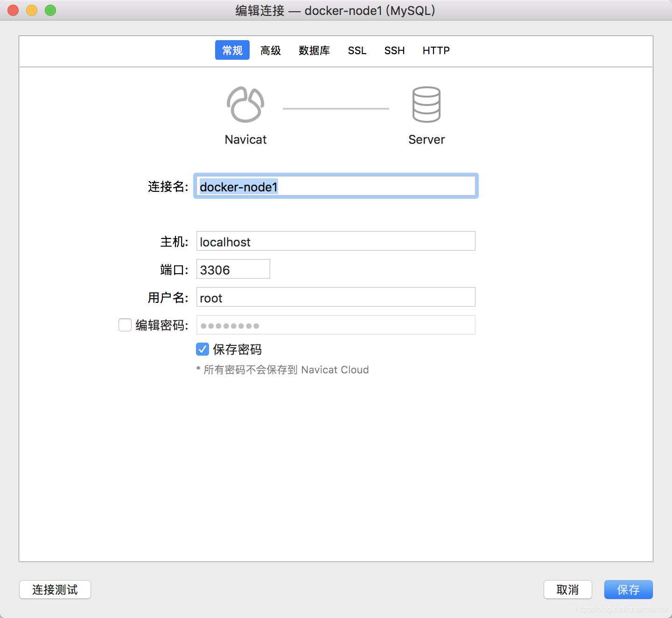Click the green fullscreen window button

[50, 10]
